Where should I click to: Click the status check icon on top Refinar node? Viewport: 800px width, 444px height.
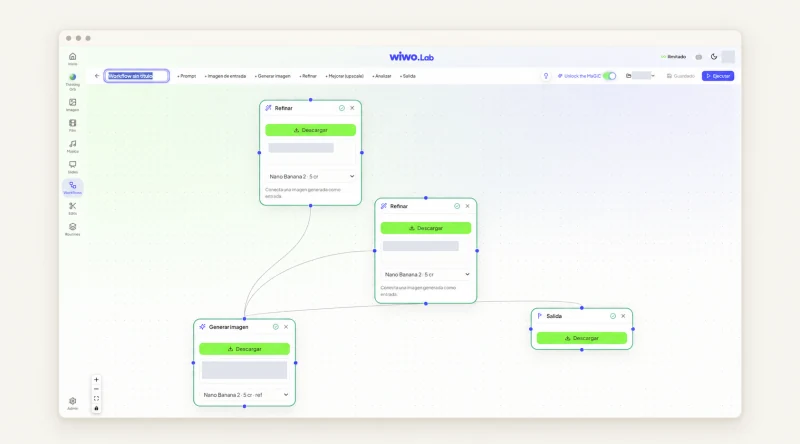(342, 108)
